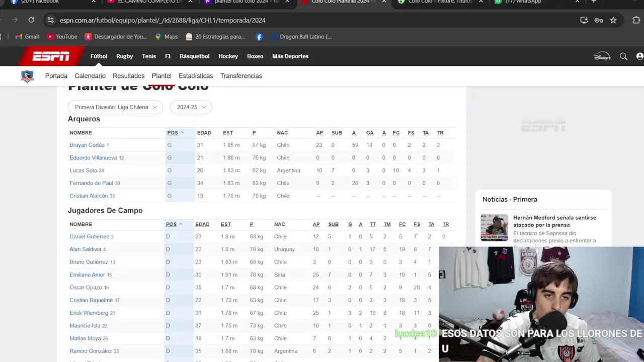
Task: Switch to plantel colo colo 2024 tab
Action: (x=247, y=2)
